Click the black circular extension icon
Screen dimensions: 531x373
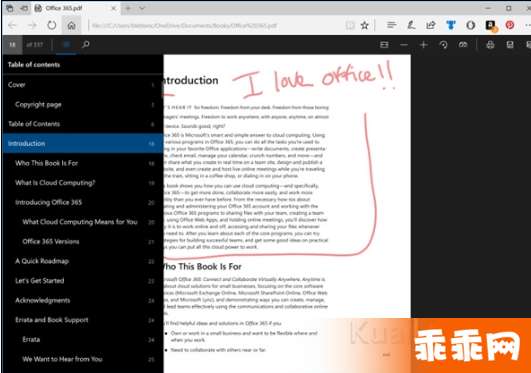pyautogui.click(x=470, y=25)
